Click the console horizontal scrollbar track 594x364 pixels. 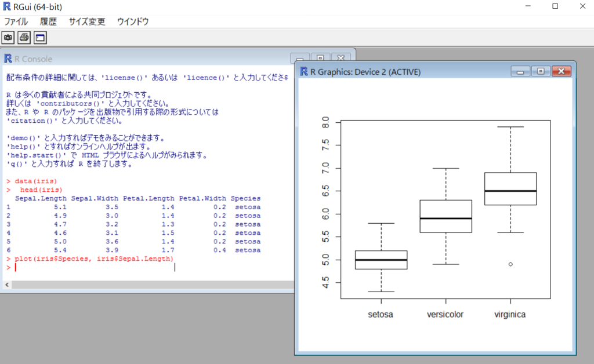point(153,285)
